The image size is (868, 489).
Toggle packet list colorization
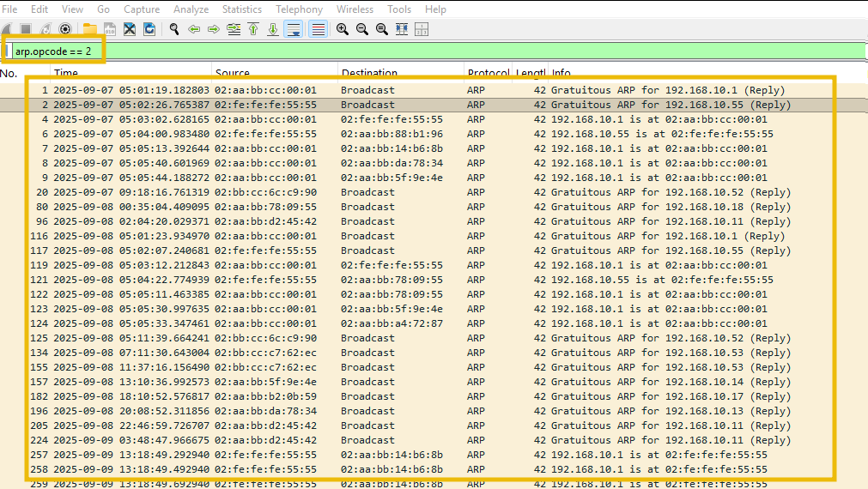[319, 29]
